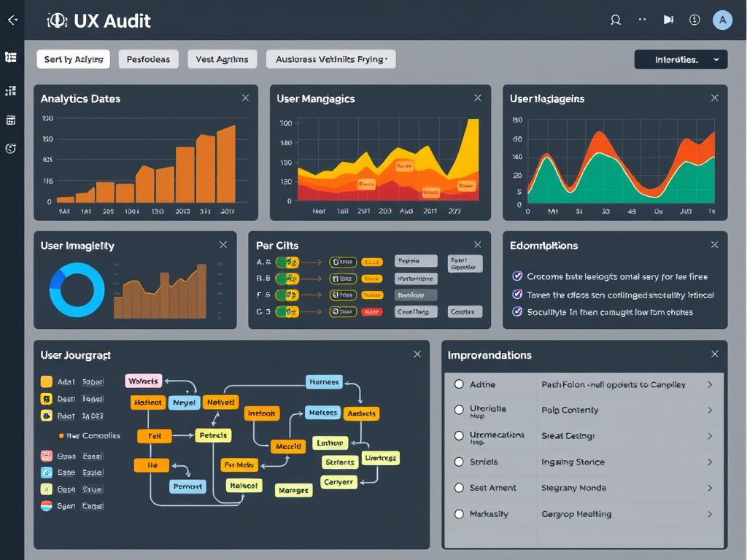Switch to the Vest Agrtims tab
The width and height of the screenshot is (747, 560).
pos(222,60)
